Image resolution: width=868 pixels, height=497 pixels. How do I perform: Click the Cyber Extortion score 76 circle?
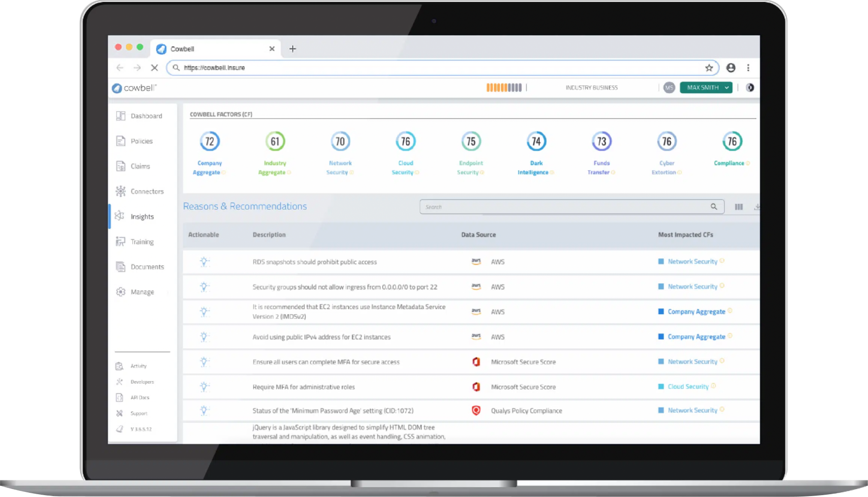667,141
